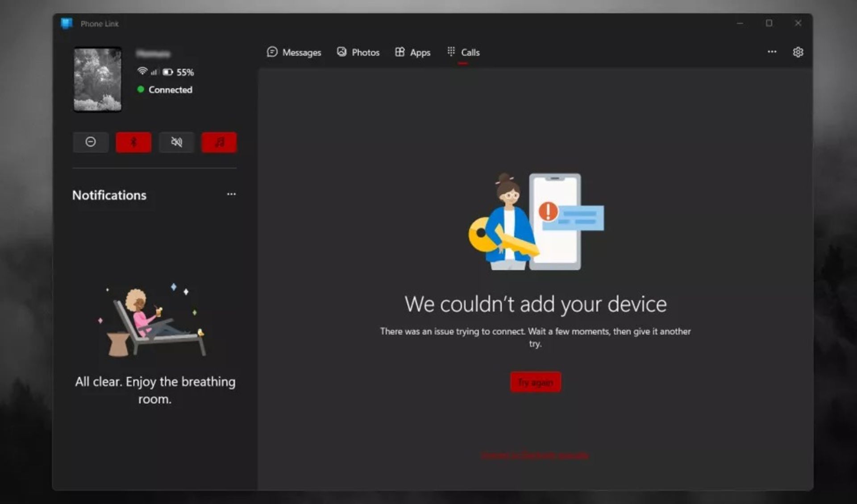Open Phone Link settings gear
This screenshot has width=857, height=504.
click(798, 52)
